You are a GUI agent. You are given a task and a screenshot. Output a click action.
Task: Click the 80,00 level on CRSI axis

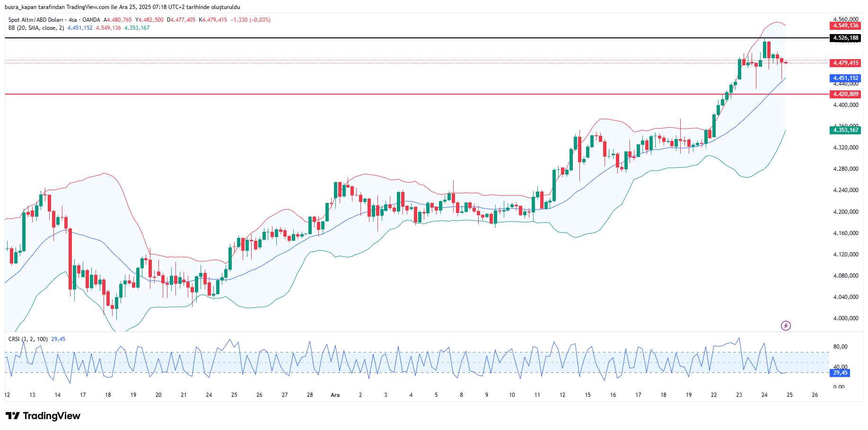[x=840, y=347]
